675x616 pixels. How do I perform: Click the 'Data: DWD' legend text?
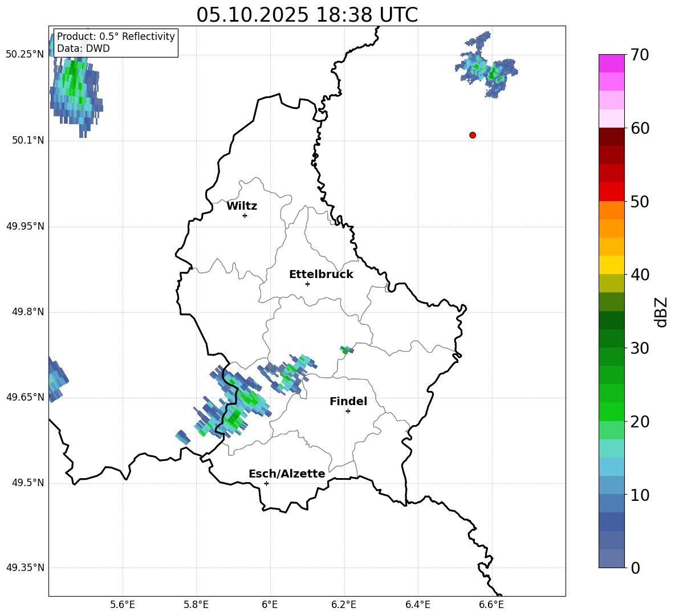[83, 48]
